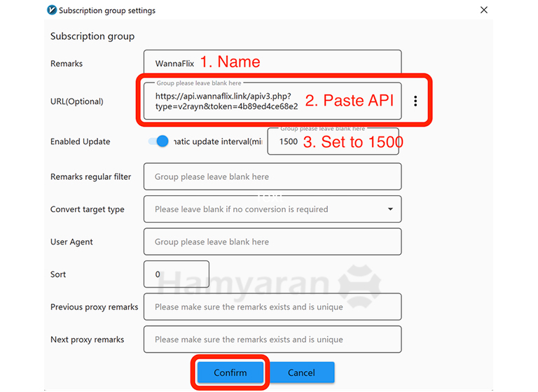Click the Enabled Update label
The width and height of the screenshot is (538, 392).
pos(80,141)
